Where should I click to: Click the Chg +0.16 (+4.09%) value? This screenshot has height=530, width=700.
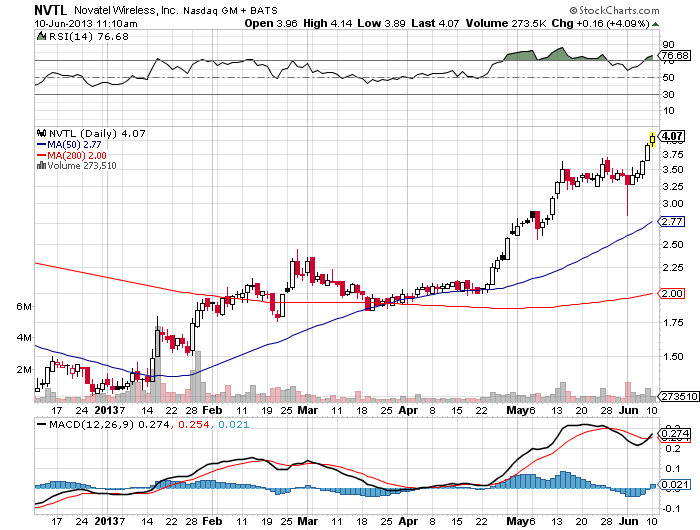pyautogui.click(x=600, y=23)
